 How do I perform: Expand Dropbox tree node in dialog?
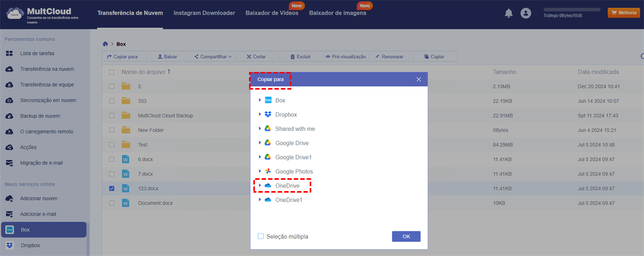point(260,114)
